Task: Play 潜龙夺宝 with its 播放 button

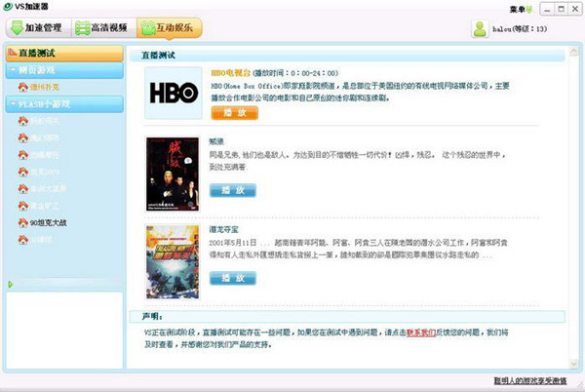Action: pos(233,278)
